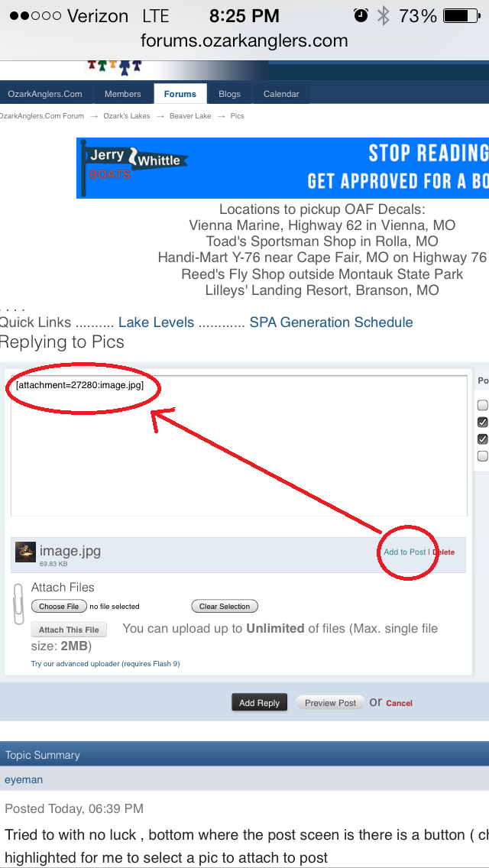Click the Lake Levels quick link
The width and height of the screenshot is (489, 868).
point(156,322)
